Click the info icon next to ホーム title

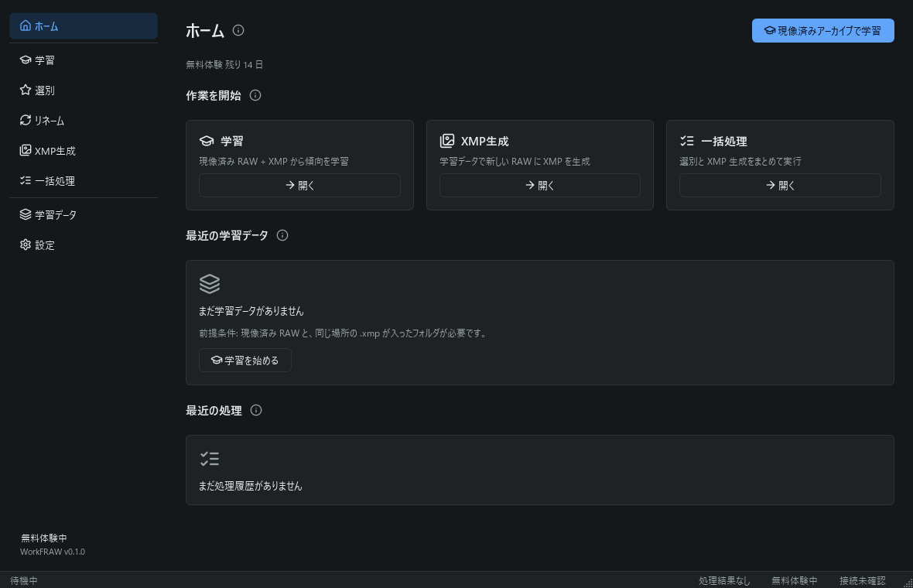coord(238,30)
